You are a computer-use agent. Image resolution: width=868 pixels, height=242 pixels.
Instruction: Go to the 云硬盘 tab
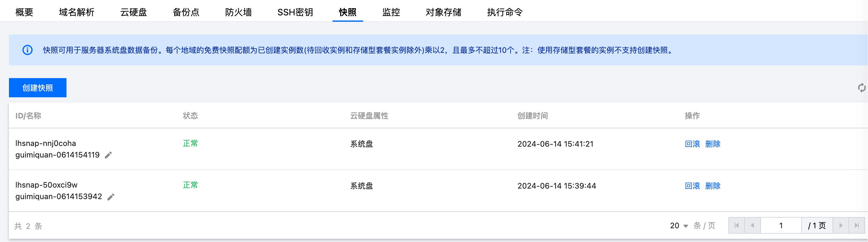pos(133,12)
